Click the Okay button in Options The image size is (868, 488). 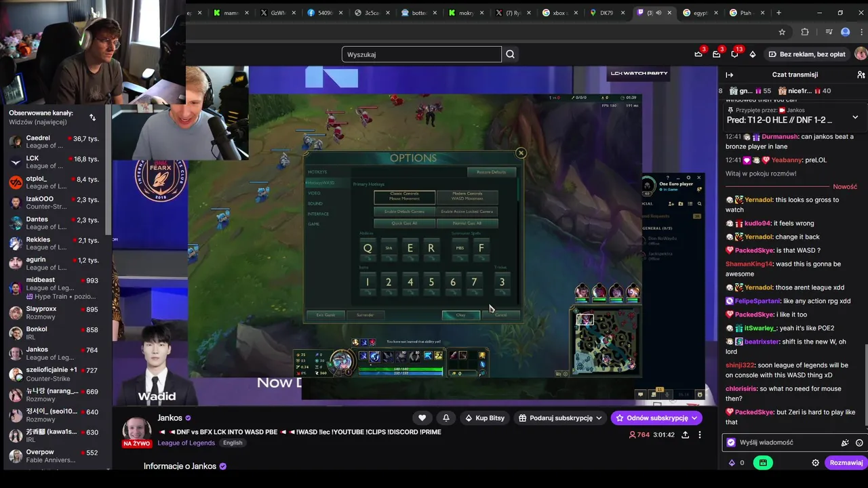(x=461, y=315)
